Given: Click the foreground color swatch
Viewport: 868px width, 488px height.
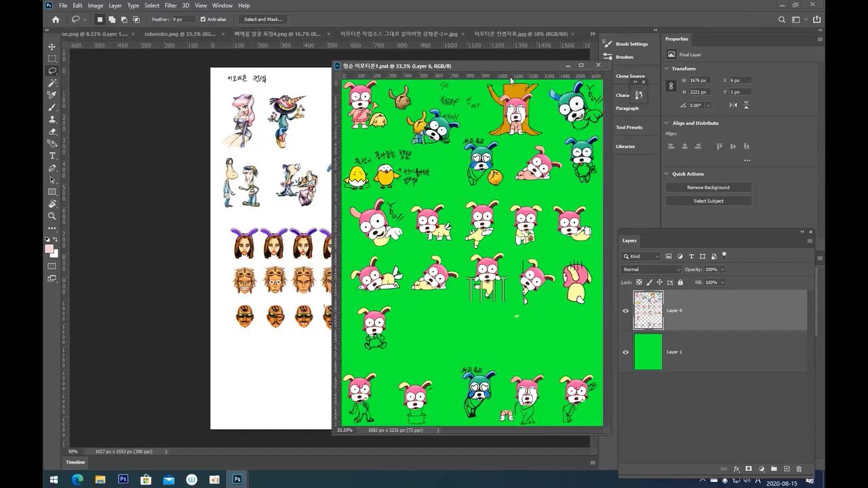Looking at the screenshot, I should pyautogui.click(x=49, y=249).
